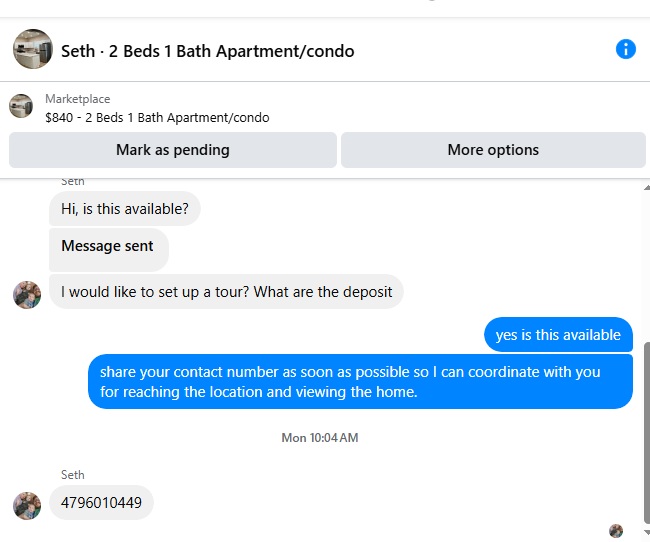Open the $840 Marketplace listing link
This screenshot has height=542, width=650.
[157, 117]
